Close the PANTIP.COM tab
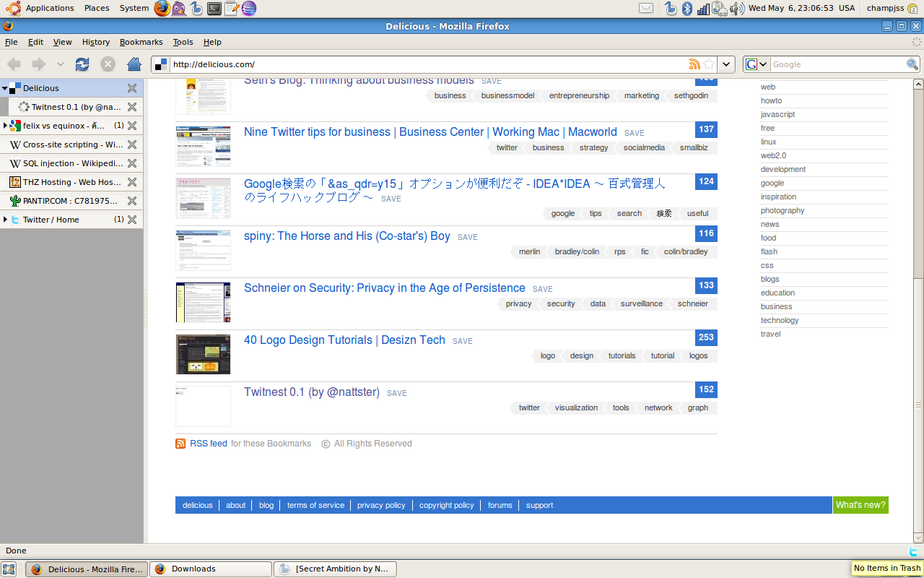Screen dimensions: 924x578 click(x=132, y=201)
